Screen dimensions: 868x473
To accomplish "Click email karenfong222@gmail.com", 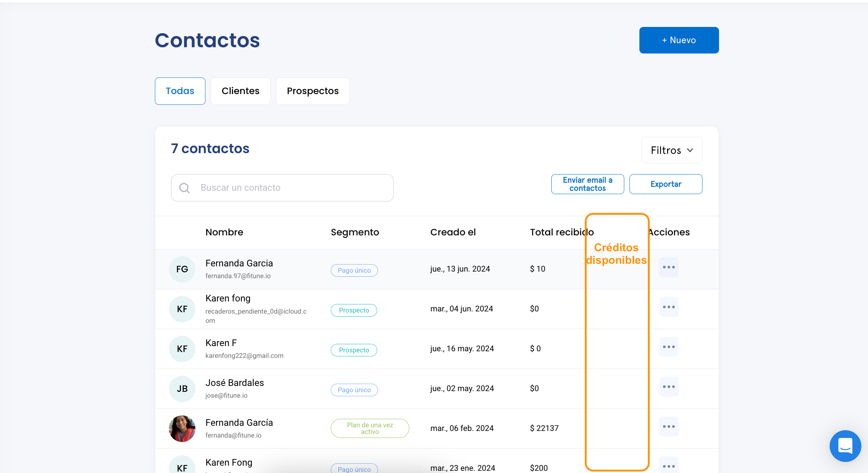I will tap(244, 356).
